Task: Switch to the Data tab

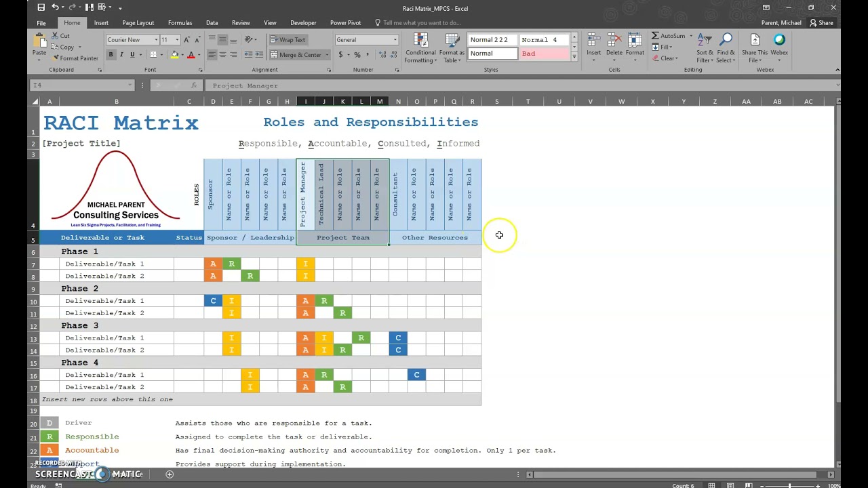Action: click(212, 23)
